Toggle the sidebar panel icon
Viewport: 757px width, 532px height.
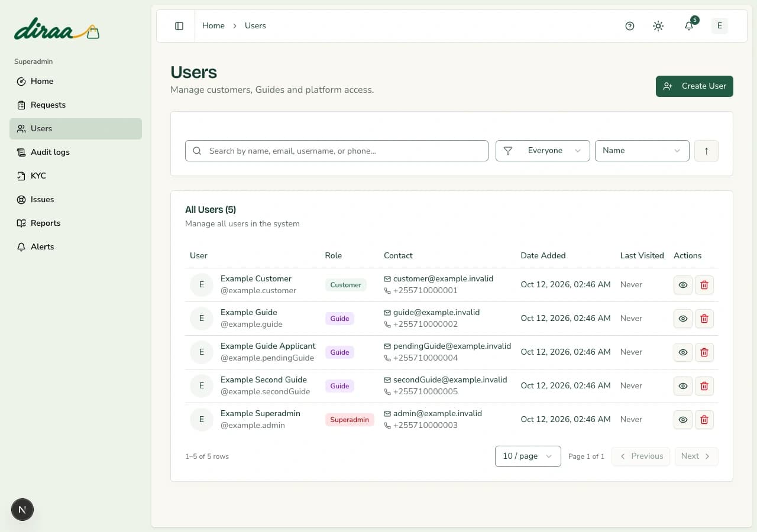[x=179, y=26]
